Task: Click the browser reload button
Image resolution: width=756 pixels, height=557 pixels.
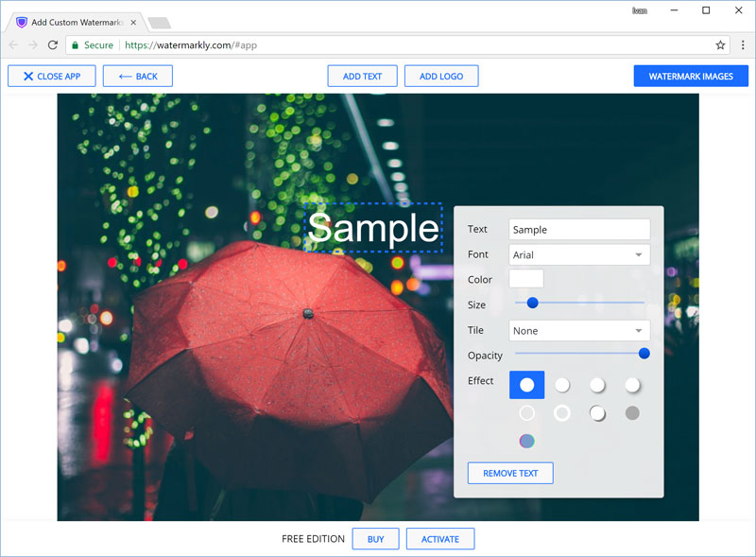Action: (53, 44)
